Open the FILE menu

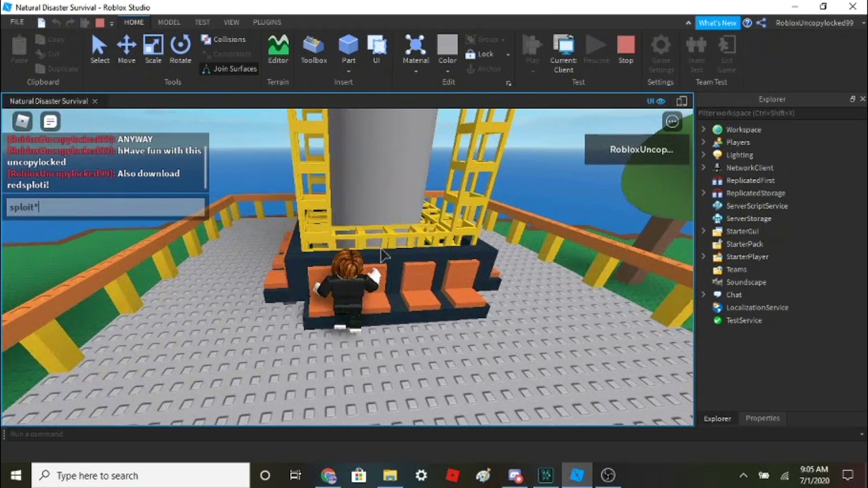point(17,22)
